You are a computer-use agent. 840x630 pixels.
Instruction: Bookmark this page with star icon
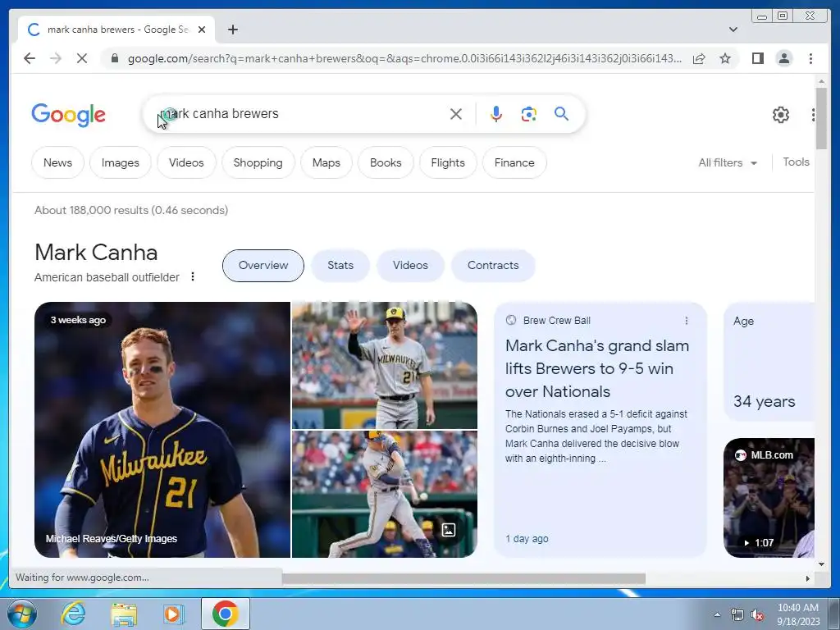point(725,58)
